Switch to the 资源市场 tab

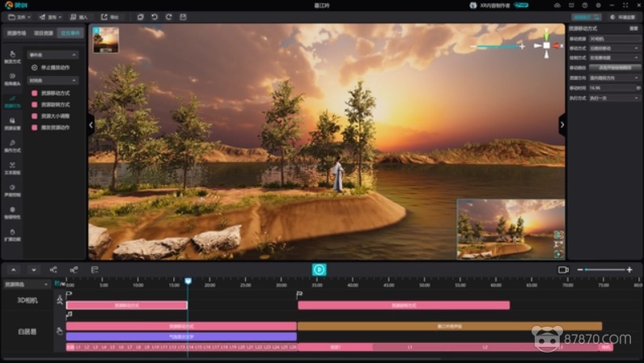click(16, 33)
